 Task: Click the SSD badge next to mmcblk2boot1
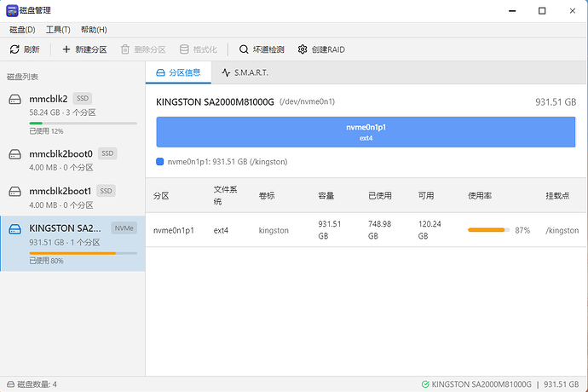tap(106, 191)
